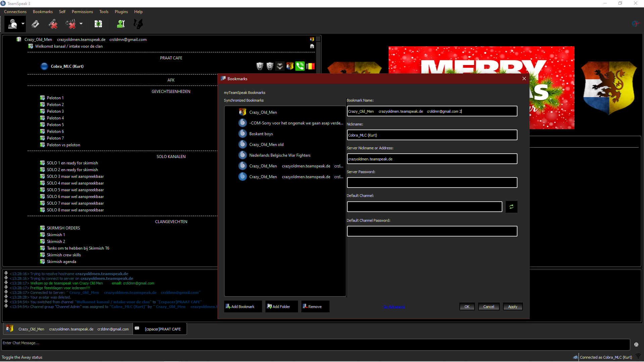The image size is (644, 362).
Task: Select the Skirmish 2 channel
Action: (x=56, y=242)
